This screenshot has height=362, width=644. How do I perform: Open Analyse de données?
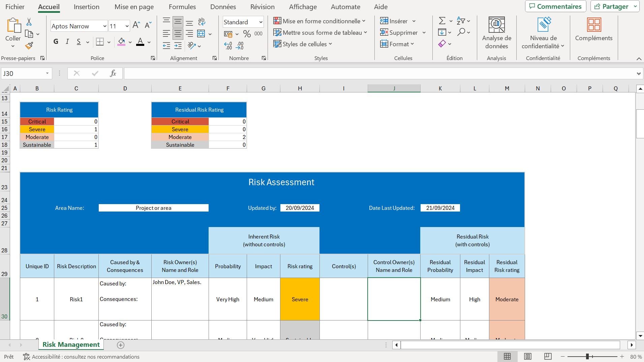[x=496, y=32]
